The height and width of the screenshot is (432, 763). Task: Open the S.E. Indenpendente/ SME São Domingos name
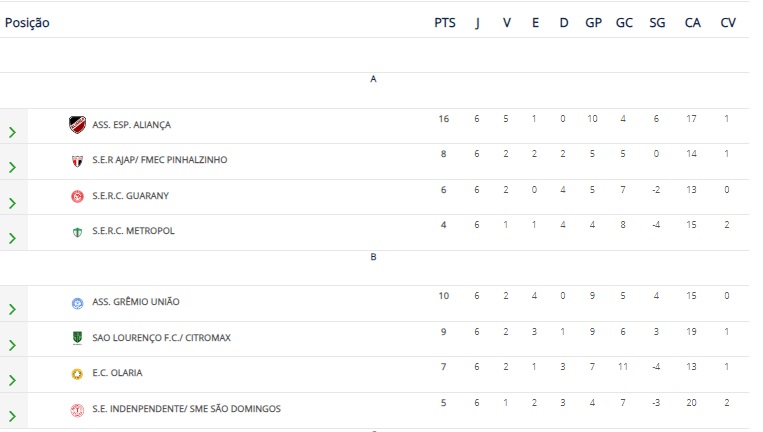(x=186, y=409)
